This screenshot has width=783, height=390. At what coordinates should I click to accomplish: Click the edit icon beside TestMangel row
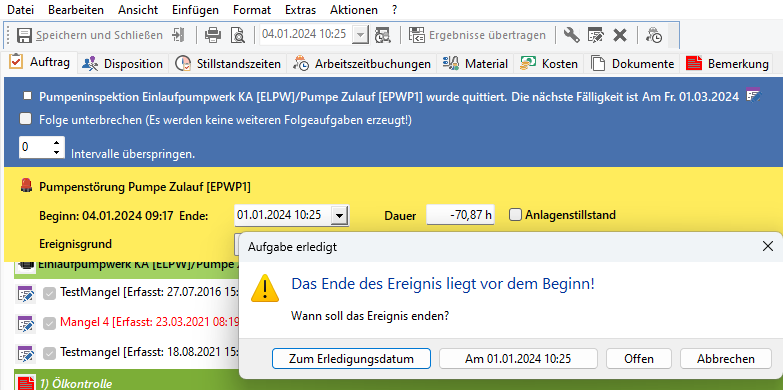[x=25, y=294]
